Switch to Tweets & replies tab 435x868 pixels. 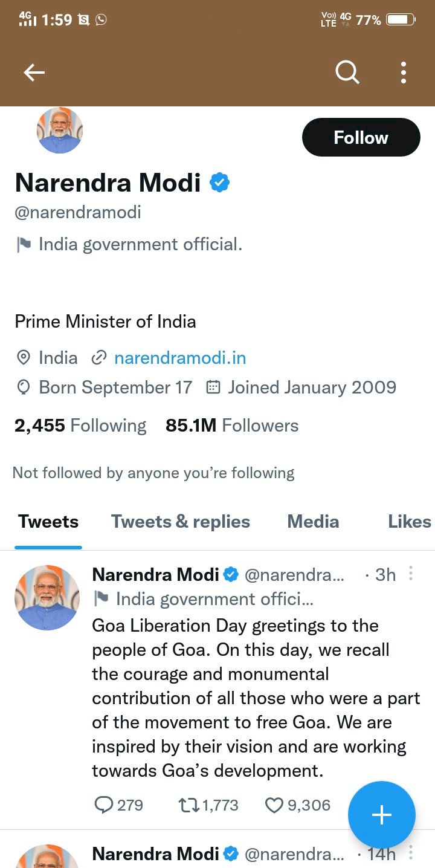pos(181,522)
